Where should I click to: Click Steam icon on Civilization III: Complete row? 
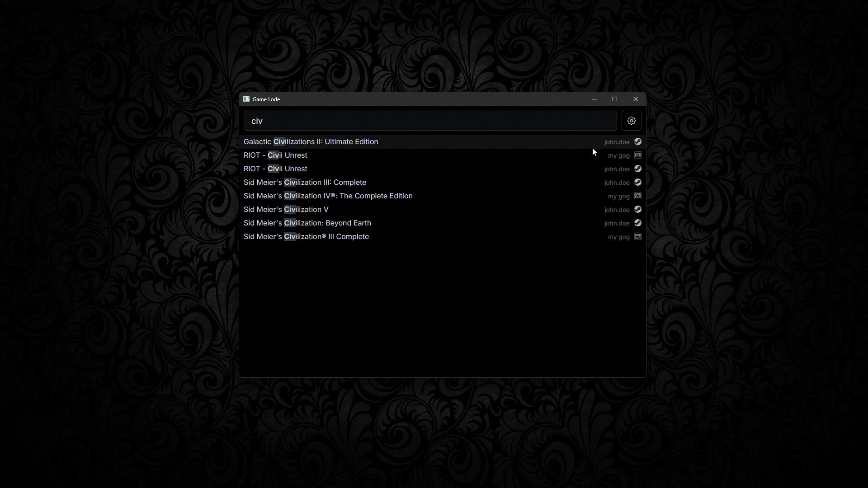click(637, 183)
